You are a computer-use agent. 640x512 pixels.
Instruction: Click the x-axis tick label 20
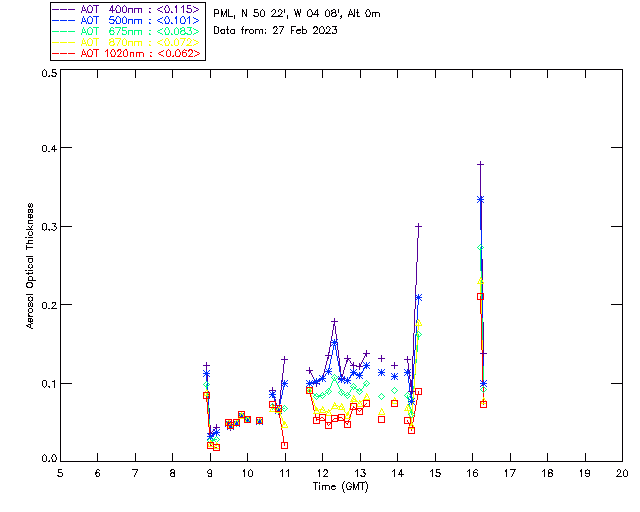click(622, 473)
